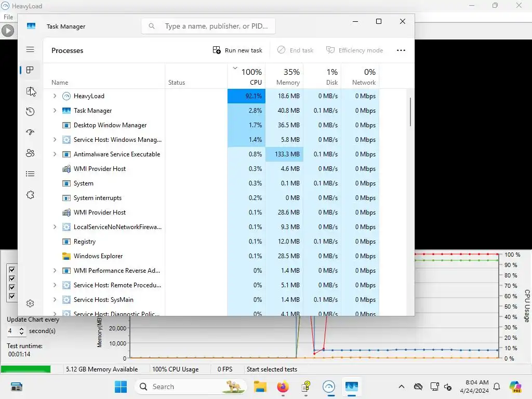Click the three-dot more options button
The height and width of the screenshot is (399, 532).
[x=401, y=50]
